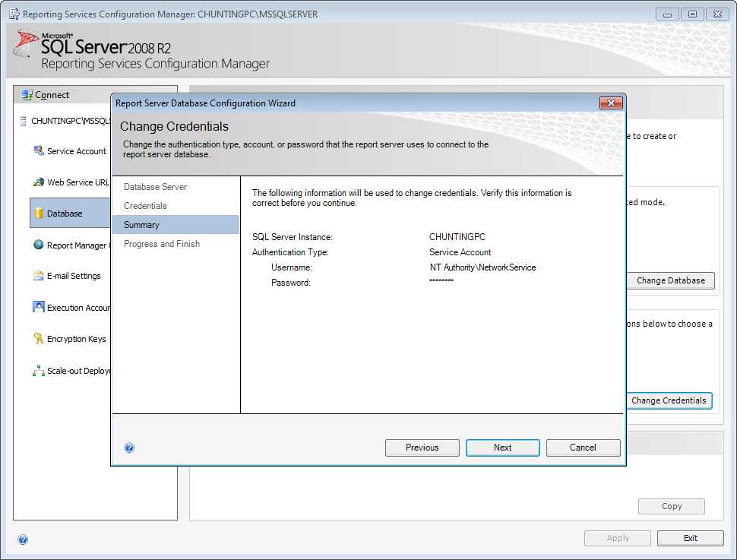
Task: Click the masked password value
Action: coord(441,280)
